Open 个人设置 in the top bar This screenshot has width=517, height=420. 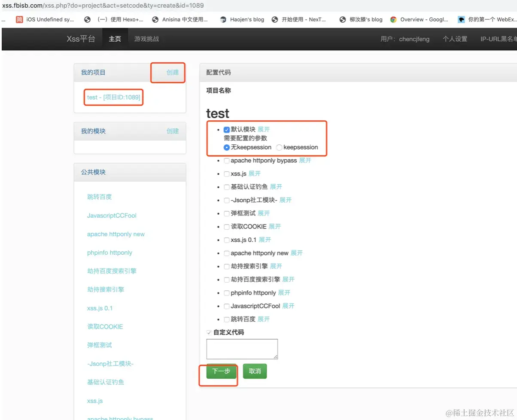[x=455, y=39]
